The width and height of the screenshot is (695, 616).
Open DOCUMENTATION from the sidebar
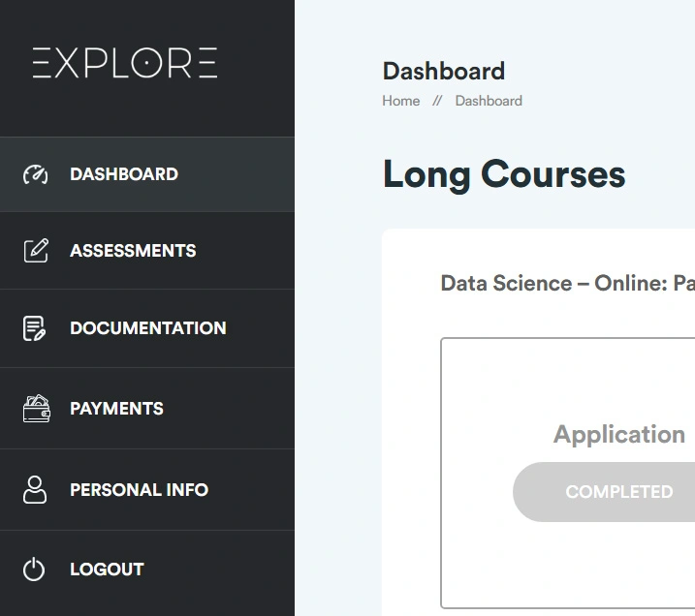coord(147,328)
